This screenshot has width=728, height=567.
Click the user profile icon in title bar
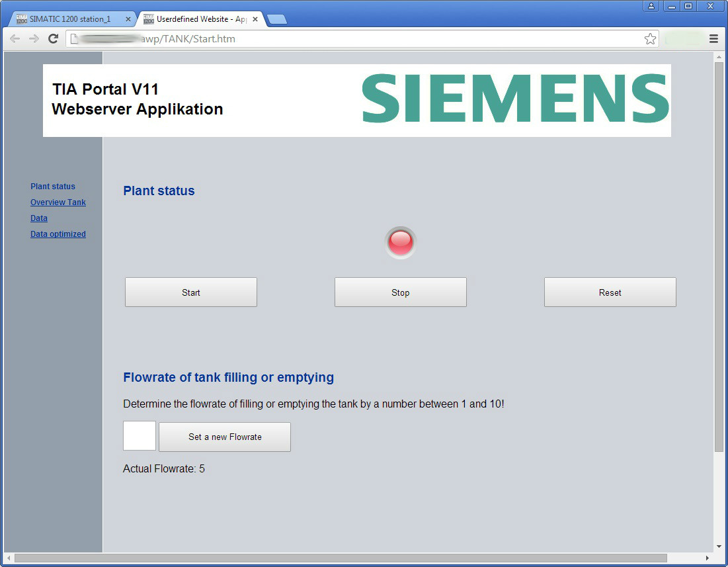651,6
